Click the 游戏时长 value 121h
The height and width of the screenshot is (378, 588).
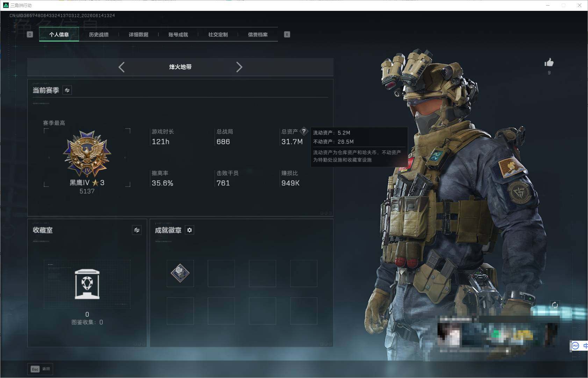(160, 141)
